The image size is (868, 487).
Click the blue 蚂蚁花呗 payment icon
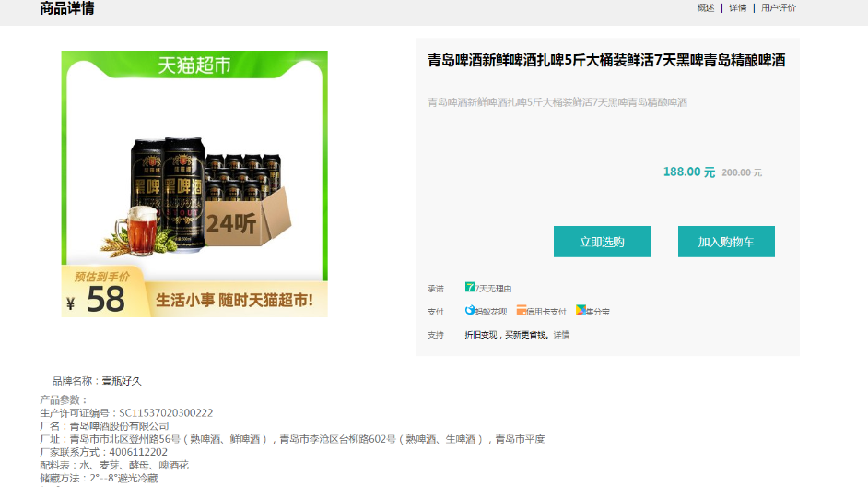pyautogui.click(x=470, y=310)
